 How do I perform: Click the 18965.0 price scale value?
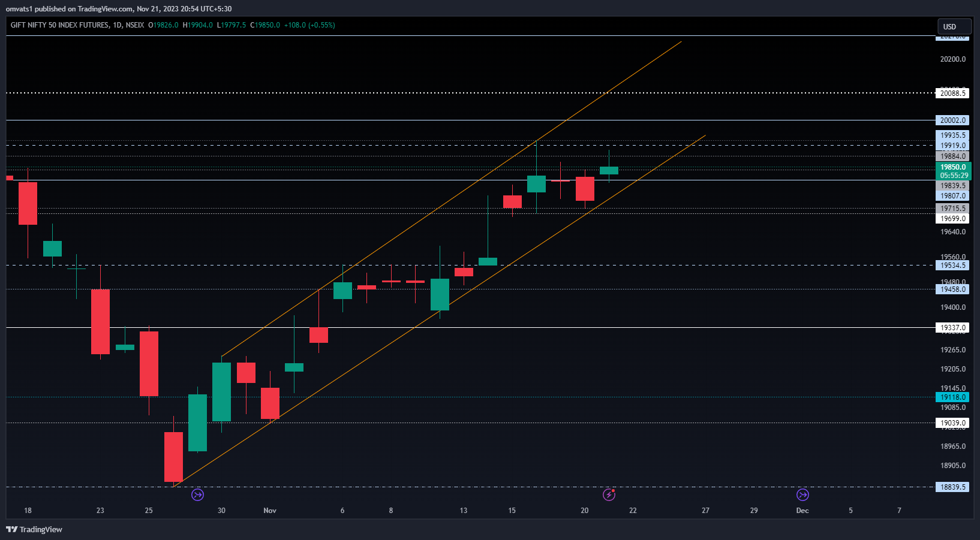coord(953,447)
